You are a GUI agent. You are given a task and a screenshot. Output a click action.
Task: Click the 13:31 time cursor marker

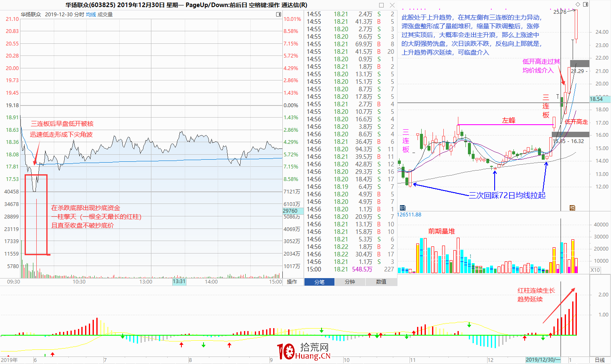[x=179, y=281]
